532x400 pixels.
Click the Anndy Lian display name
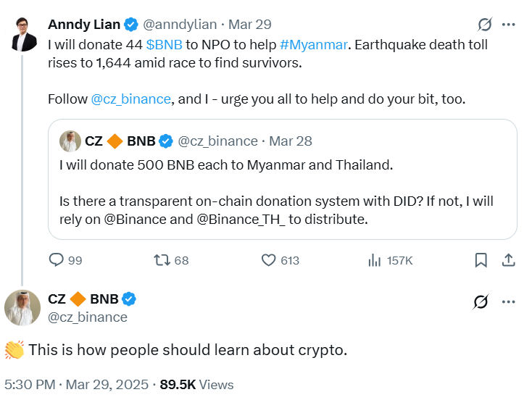(x=84, y=25)
